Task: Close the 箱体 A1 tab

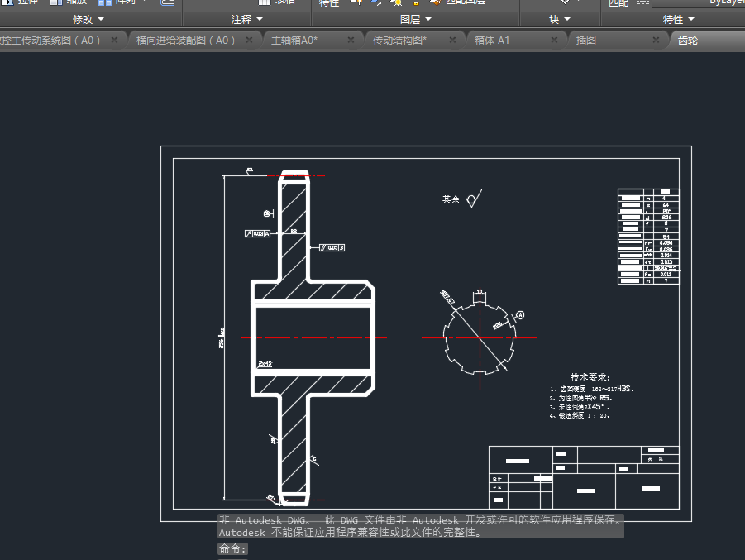Action: point(555,40)
